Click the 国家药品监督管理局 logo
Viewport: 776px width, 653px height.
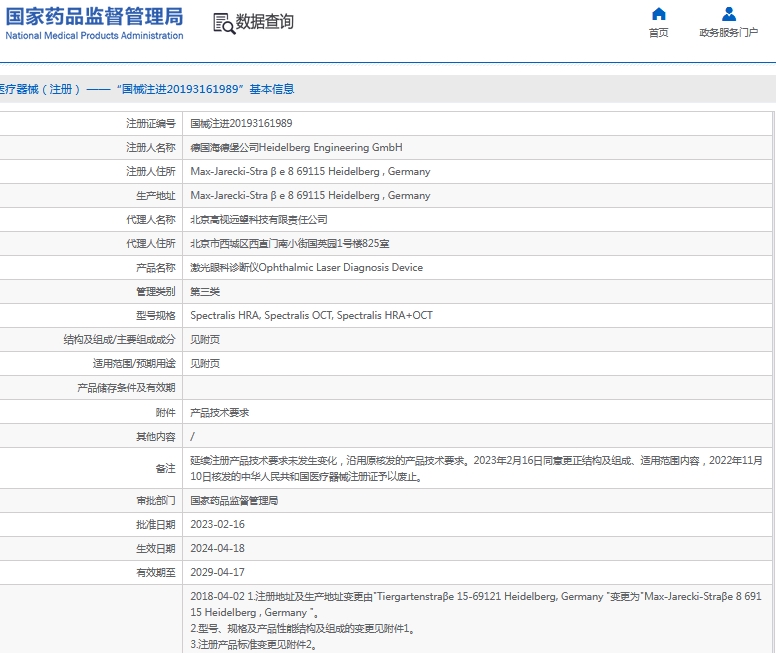[x=94, y=16]
